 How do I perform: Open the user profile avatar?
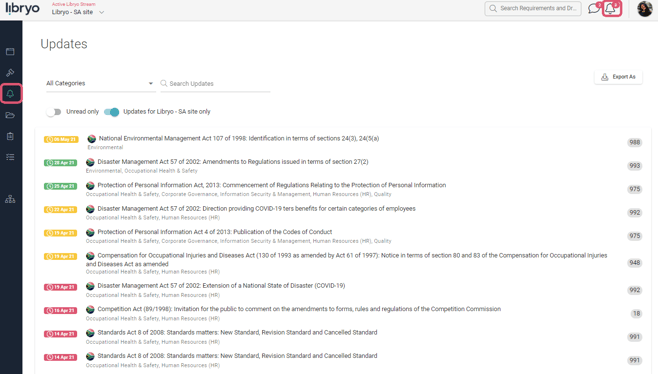[645, 8]
